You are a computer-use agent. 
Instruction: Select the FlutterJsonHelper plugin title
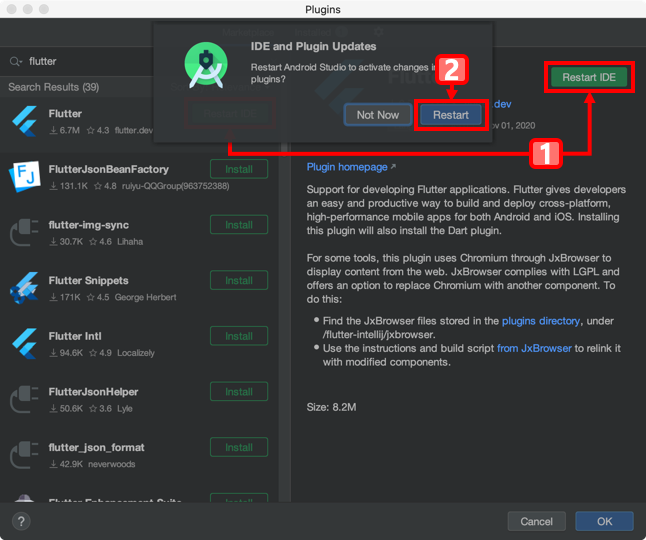tap(94, 392)
